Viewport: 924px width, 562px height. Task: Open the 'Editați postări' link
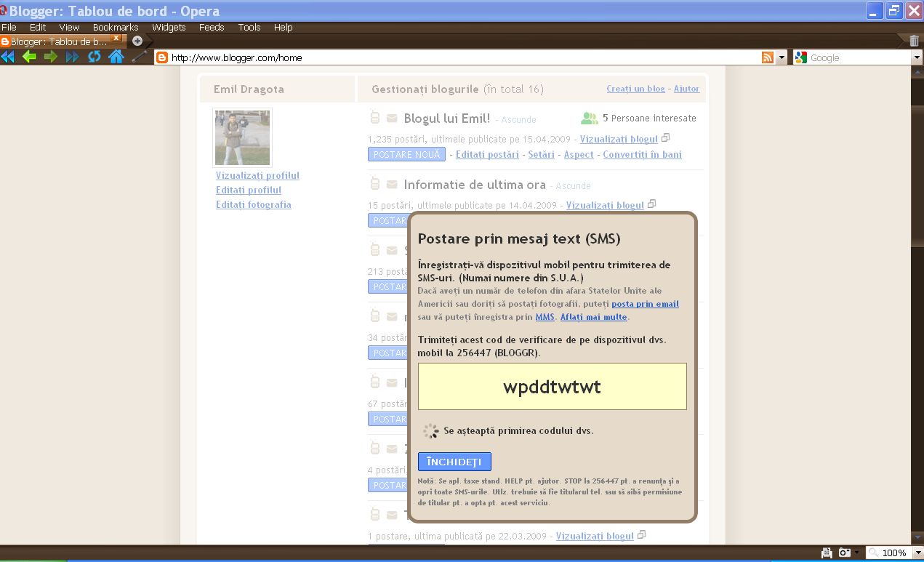tap(487, 154)
